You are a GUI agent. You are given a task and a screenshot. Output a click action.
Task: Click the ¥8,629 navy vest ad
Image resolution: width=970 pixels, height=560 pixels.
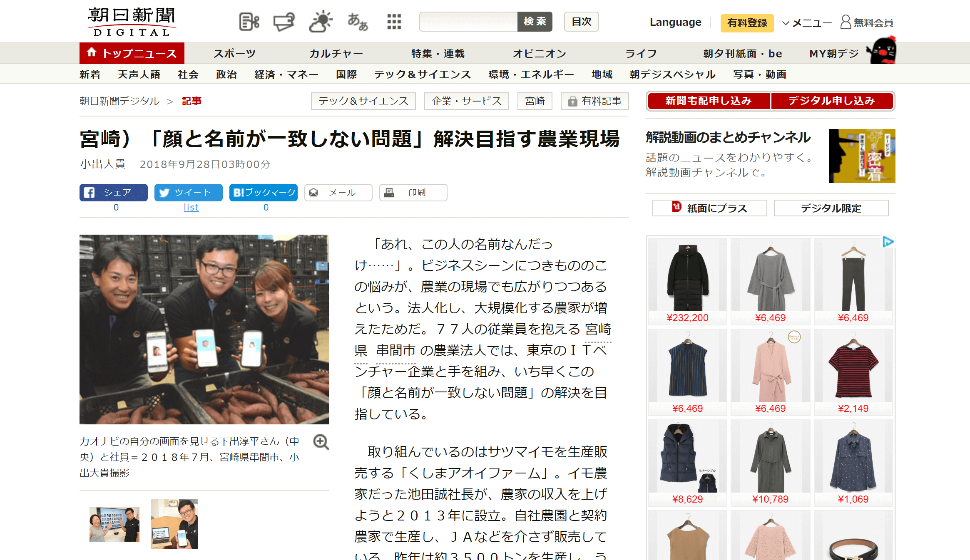click(687, 463)
